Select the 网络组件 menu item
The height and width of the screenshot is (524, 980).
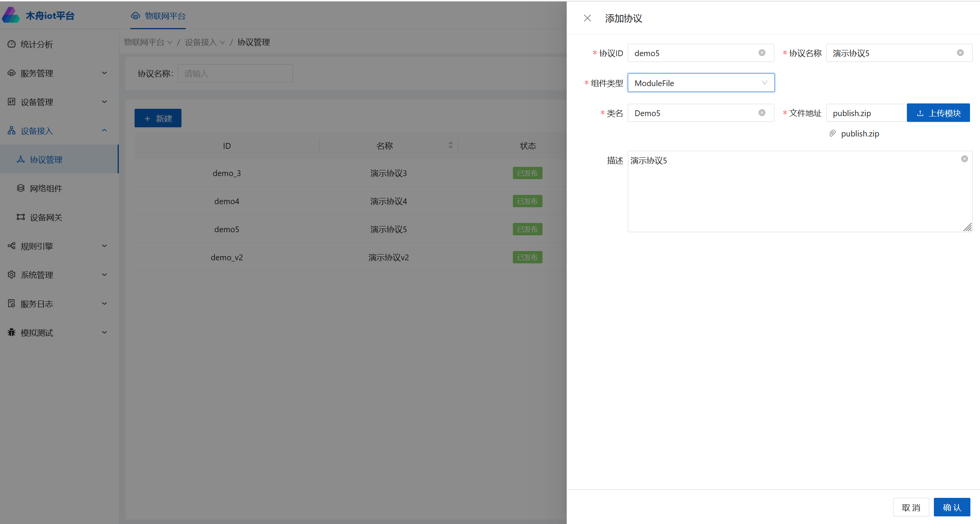tap(46, 188)
